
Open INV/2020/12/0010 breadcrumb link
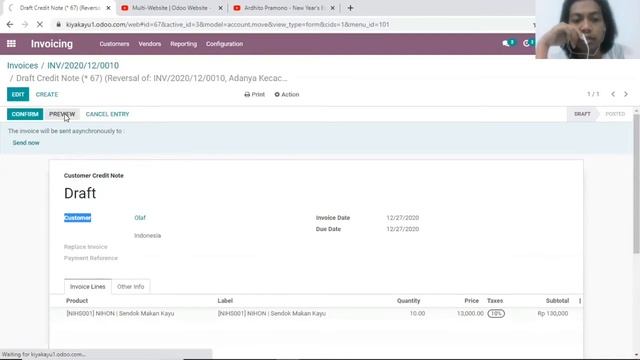click(83, 65)
